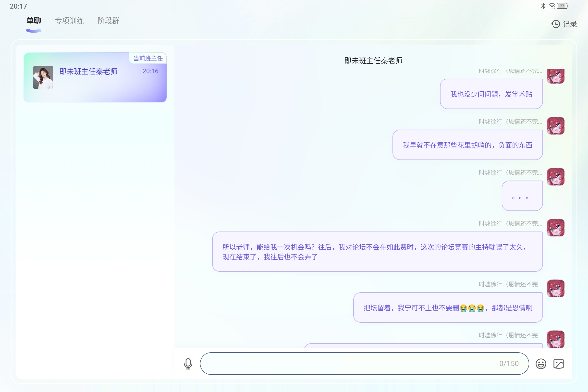Click 秦老师's profile photo in the contact card
Screen dimensions: 588x392
[x=43, y=77]
